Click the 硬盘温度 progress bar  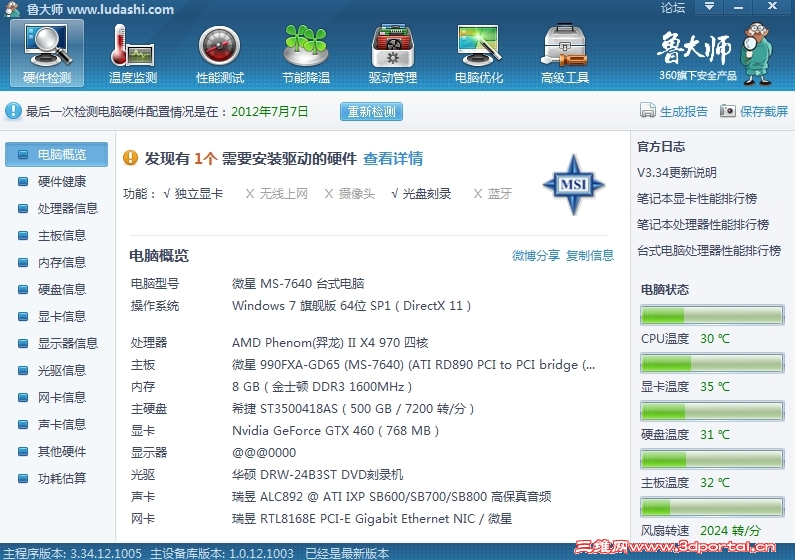point(712,411)
